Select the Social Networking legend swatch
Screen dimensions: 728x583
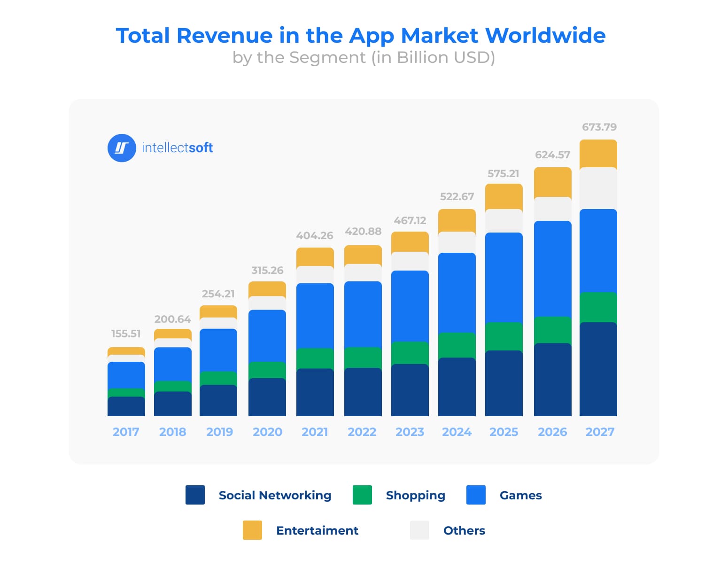point(195,495)
